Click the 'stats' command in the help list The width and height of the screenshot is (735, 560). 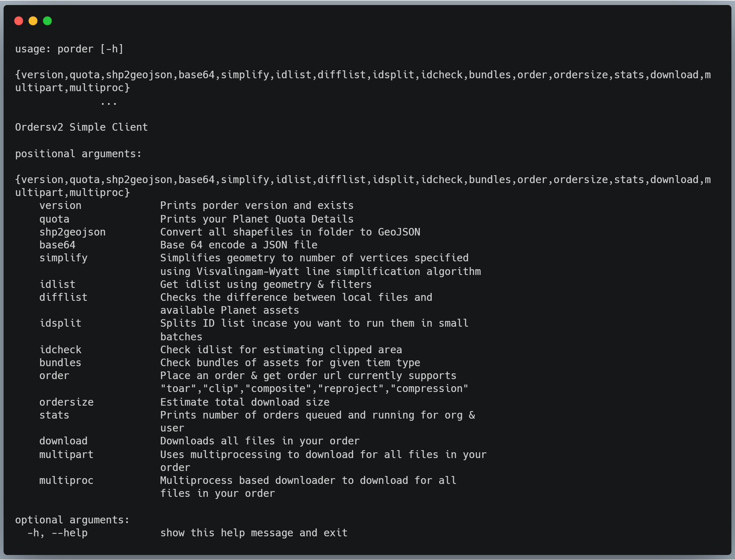click(54, 415)
